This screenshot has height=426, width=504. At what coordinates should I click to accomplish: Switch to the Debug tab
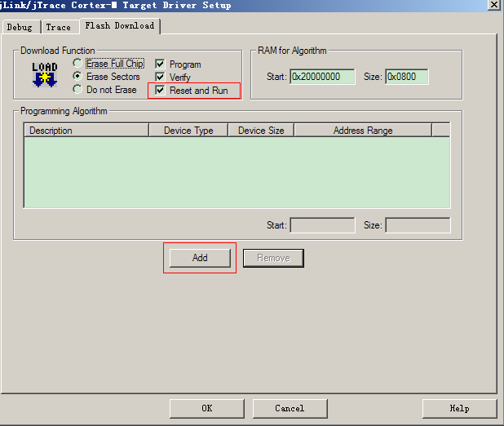(x=20, y=27)
